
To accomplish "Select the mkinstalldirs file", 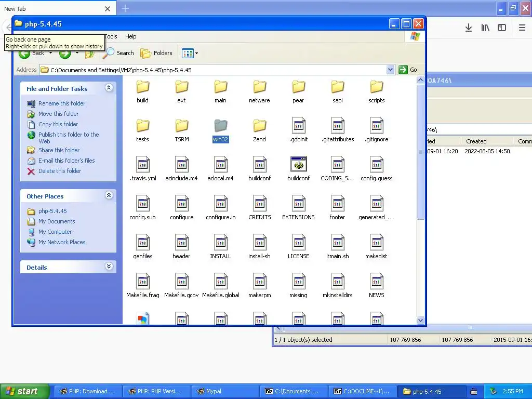I will [x=338, y=286].
